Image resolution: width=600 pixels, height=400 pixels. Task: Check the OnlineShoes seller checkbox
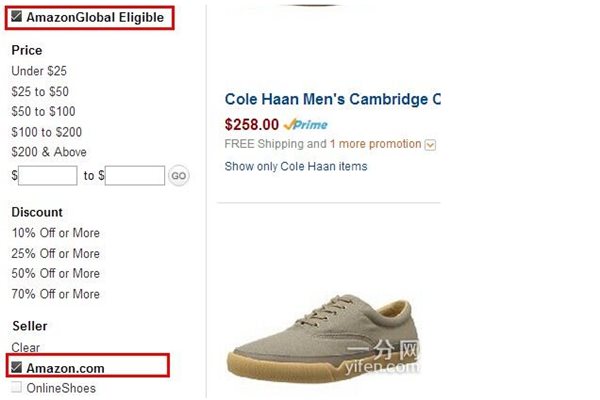pos(17,388)
